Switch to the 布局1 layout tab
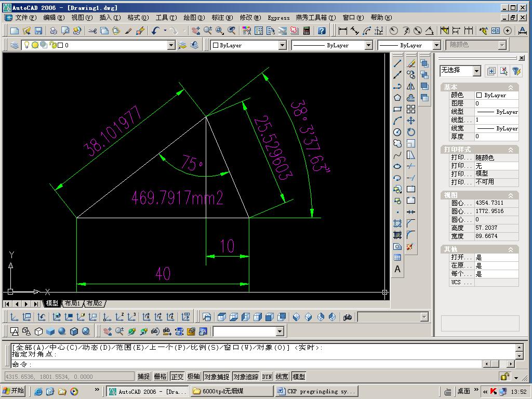 point(72,303)
